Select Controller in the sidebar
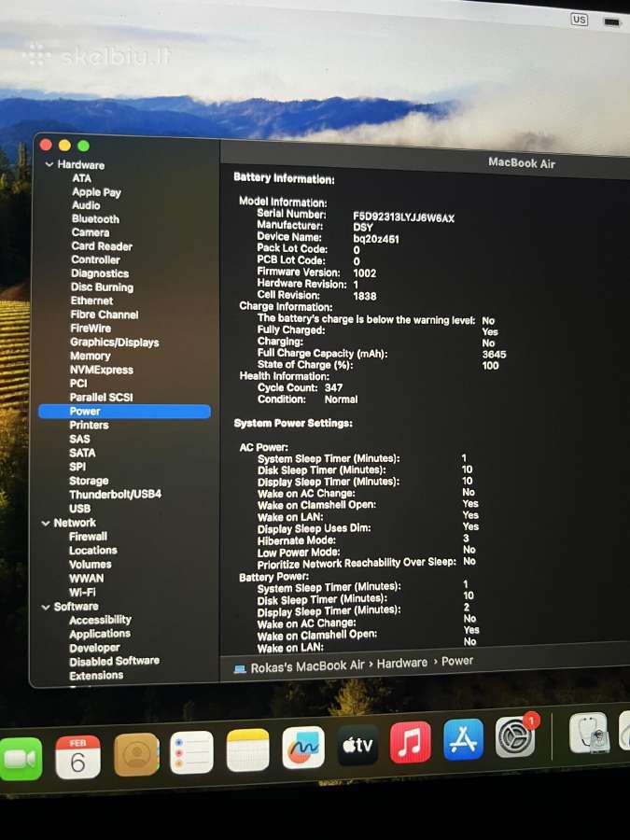The width and height of the screenshot is (630, 840). [95, 259]
